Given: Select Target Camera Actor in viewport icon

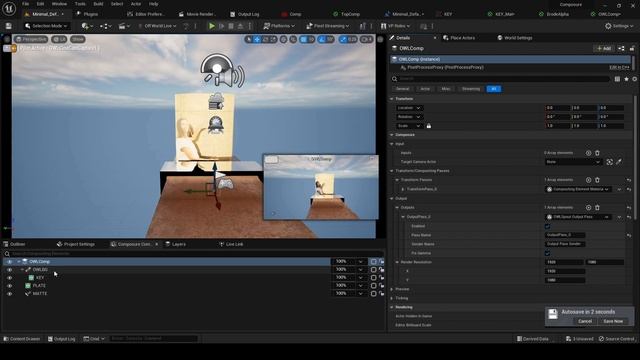Looking at the screenshot, I should (x=609, y=162).
